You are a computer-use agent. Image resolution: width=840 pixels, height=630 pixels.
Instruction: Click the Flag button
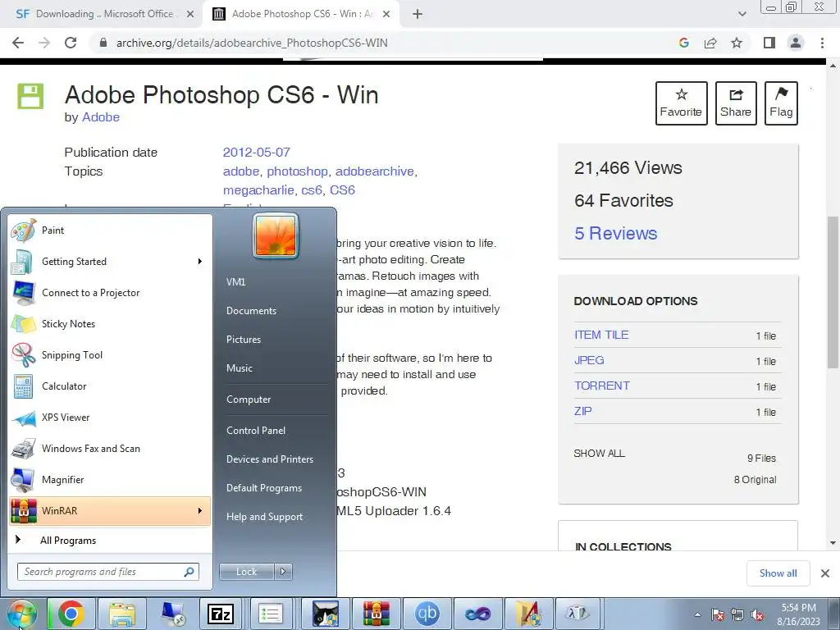pyautogui.click(x=781, y=103)
